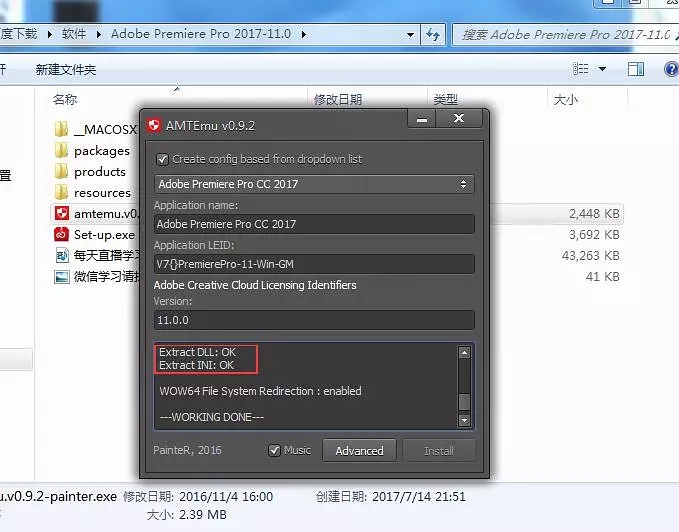This screenshot has height=532, width=679.
Task: Click '---WORKING DONE---' log line
Action: [212, 417]
